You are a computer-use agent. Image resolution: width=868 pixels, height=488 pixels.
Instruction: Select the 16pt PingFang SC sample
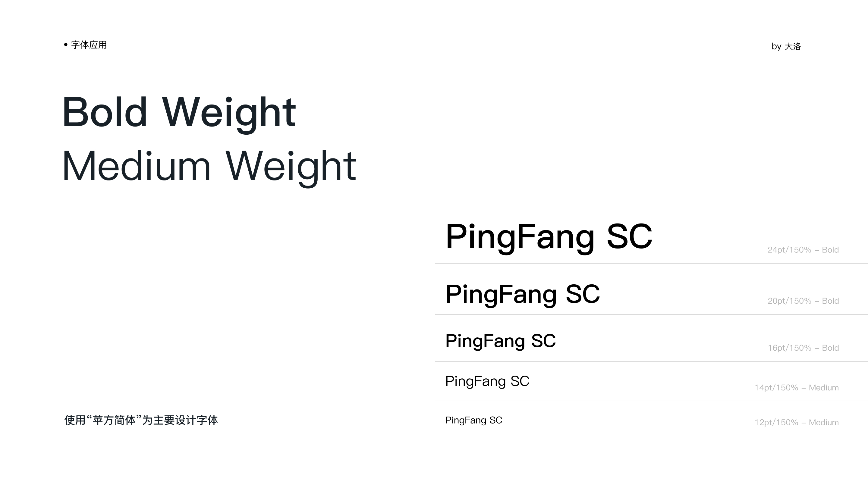tap(500, 342)
